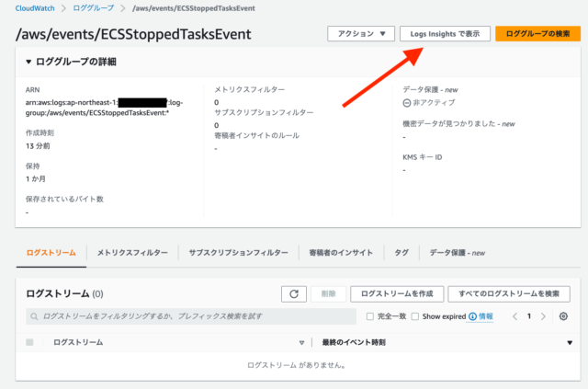Click page number 1 in pagination
This screenshot has width=588, height=389.
click(x=529, y=316)
